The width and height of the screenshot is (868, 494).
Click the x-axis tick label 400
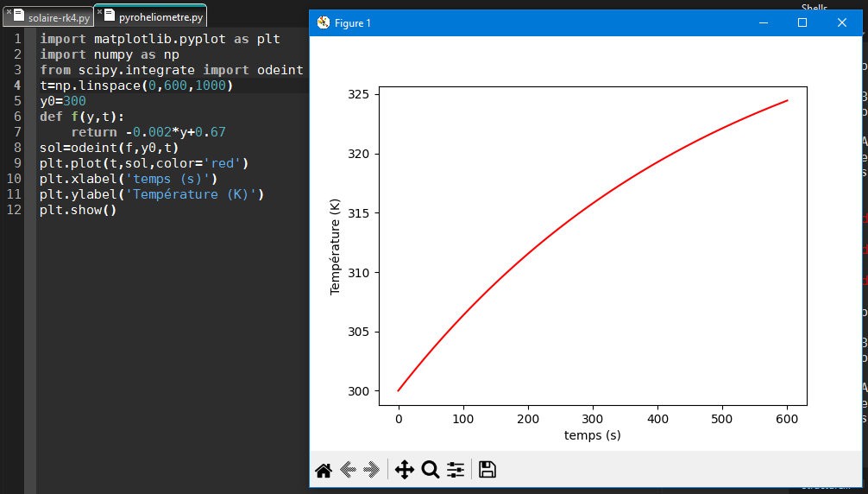(657, 419)
